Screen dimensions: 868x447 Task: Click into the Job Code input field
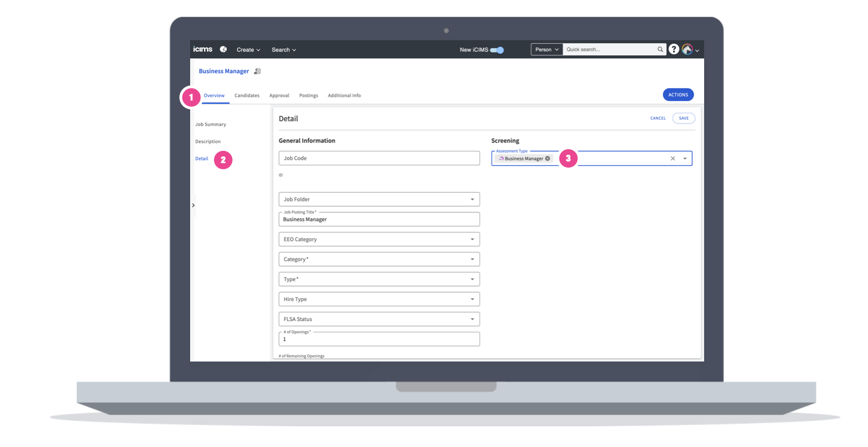[x=379, y=158]
